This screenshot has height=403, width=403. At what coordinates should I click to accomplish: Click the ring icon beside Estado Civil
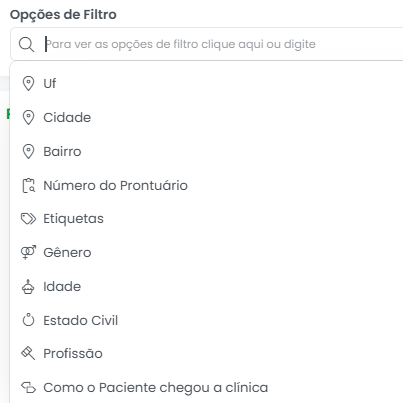(28, 320)
